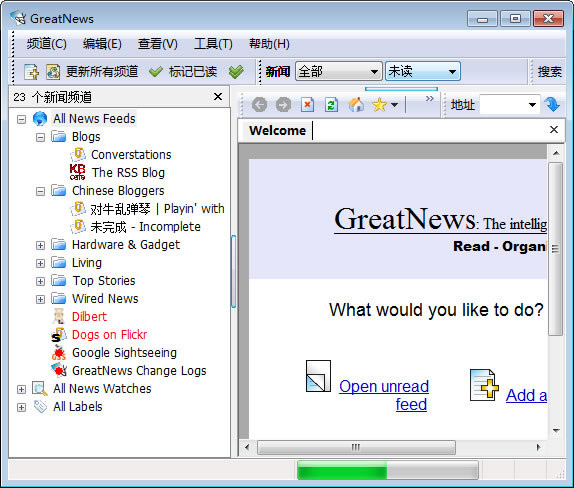574x488 pixels.
Task: Click the Add a feed document icon
Action: pos(484,385)
